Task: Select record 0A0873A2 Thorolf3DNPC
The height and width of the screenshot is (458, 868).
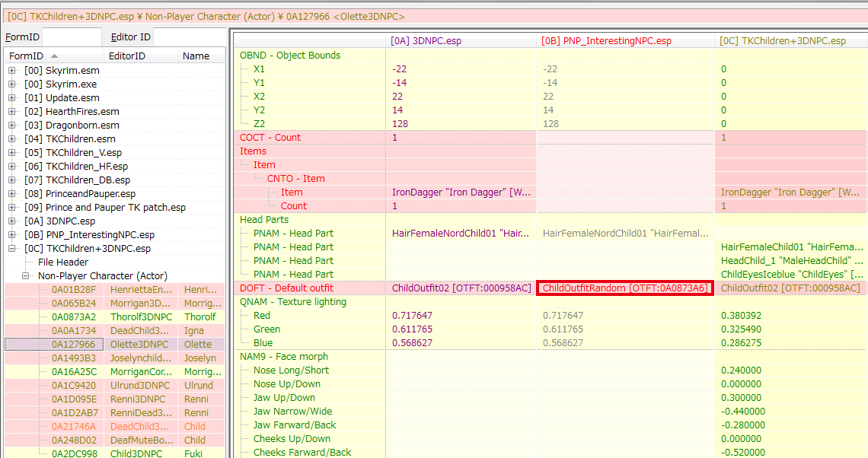Action: pos(114,317)
